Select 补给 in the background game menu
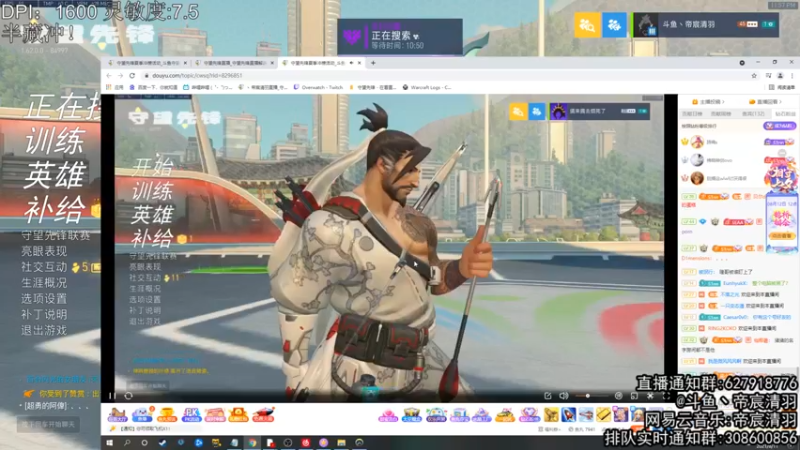The height and width of the screenshot is (450, 800). click(x=55, y=210)
